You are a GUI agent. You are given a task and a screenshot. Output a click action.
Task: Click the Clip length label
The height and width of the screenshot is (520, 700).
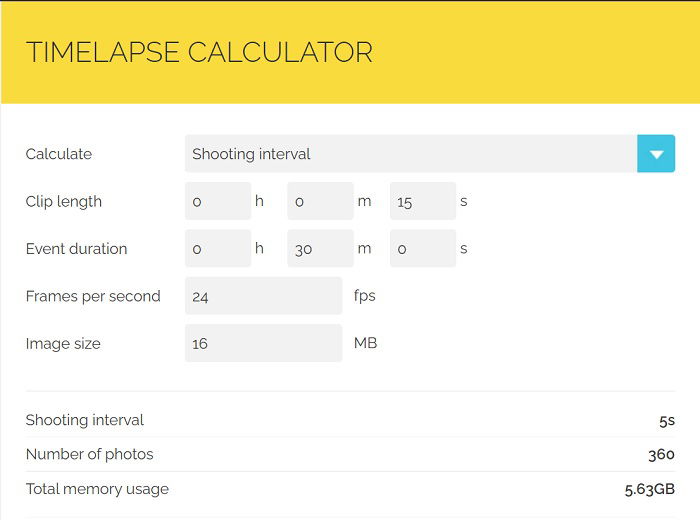coord(64,202)
